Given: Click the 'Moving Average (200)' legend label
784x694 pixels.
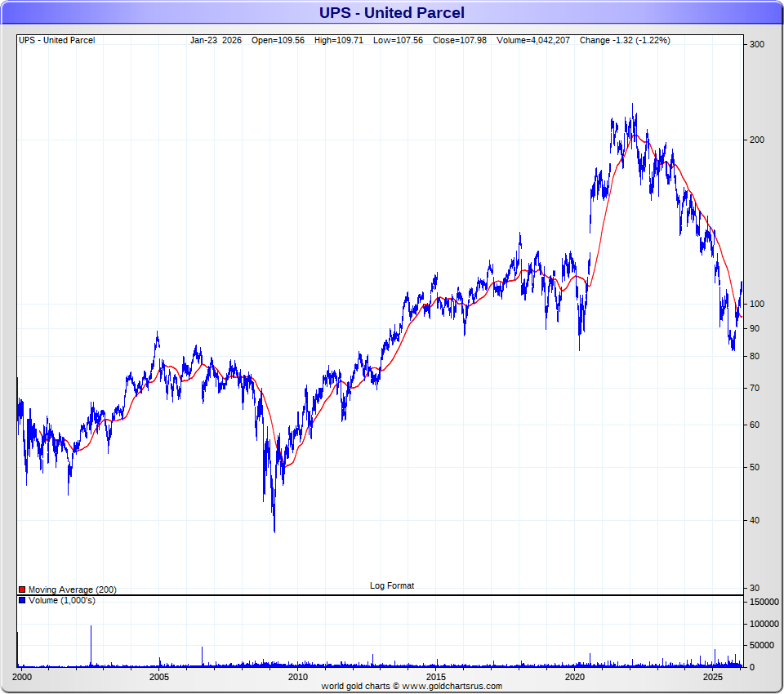Looking at the screenshot, I should pyautogui.click(x=73, y=590).
